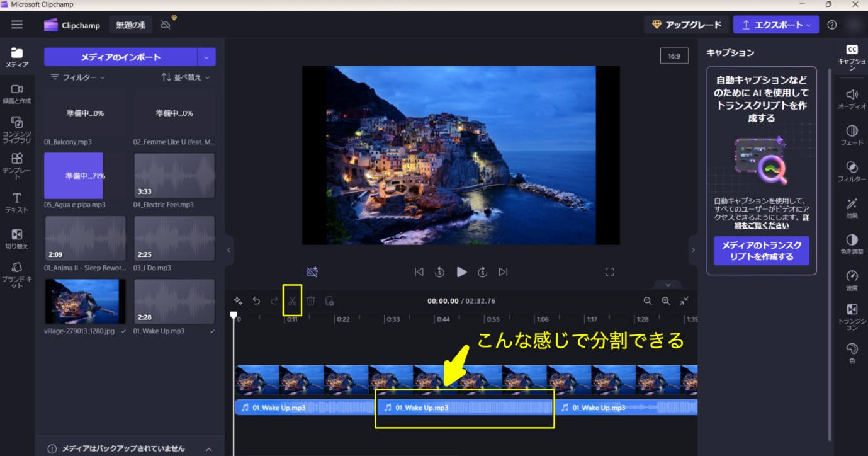Select the 04_Electric Feel.mp3 media thumbnail

tap(174, 176)
